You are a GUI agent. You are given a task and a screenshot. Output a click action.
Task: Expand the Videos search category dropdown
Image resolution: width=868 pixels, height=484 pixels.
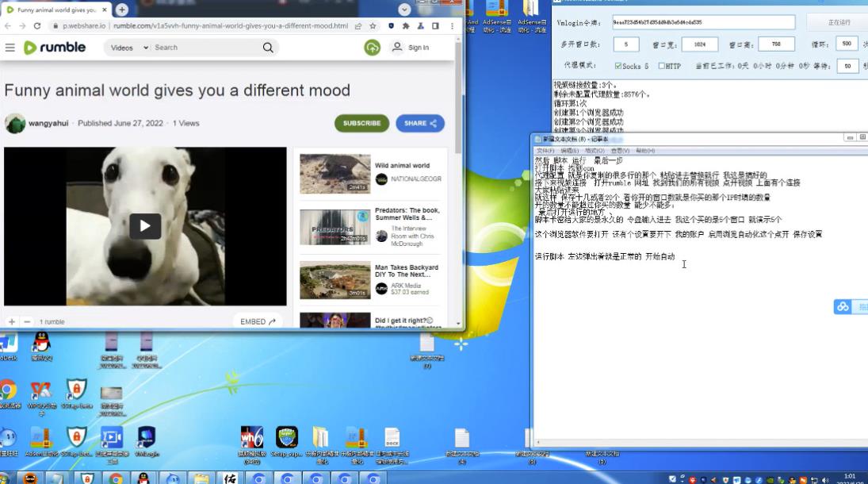[128, 48]
